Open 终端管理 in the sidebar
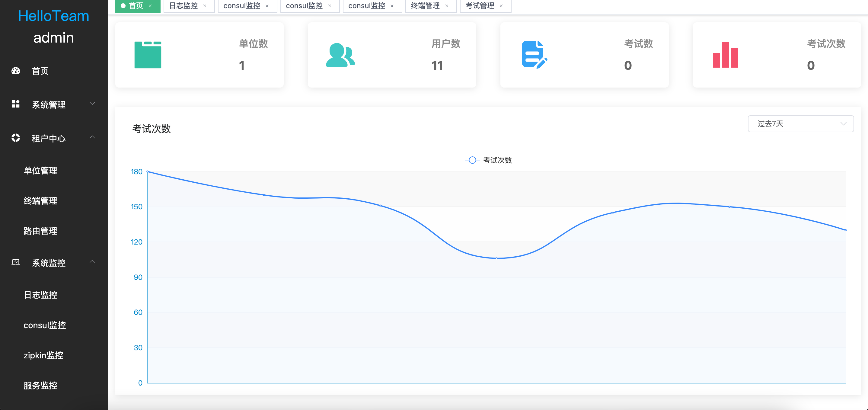 point(54,201)
